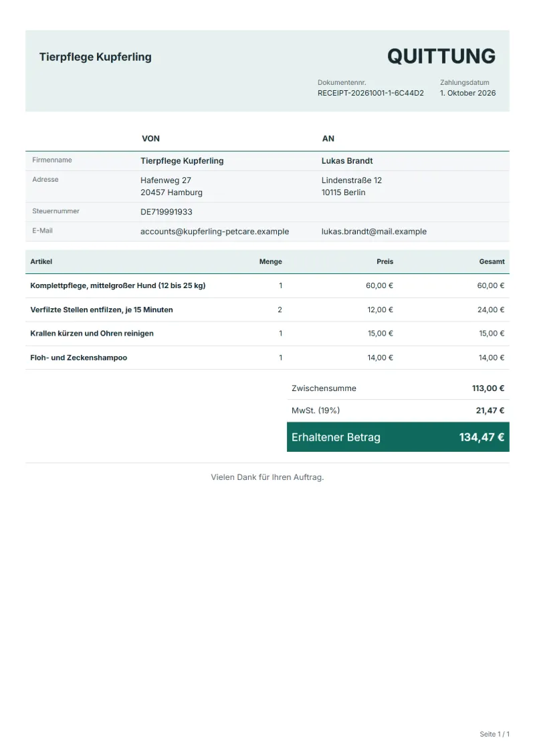The height and width of the screenshot is (756, 535).
Task: Click the 60,00 € price for Komplettpflege
Action: coord(379,286)
